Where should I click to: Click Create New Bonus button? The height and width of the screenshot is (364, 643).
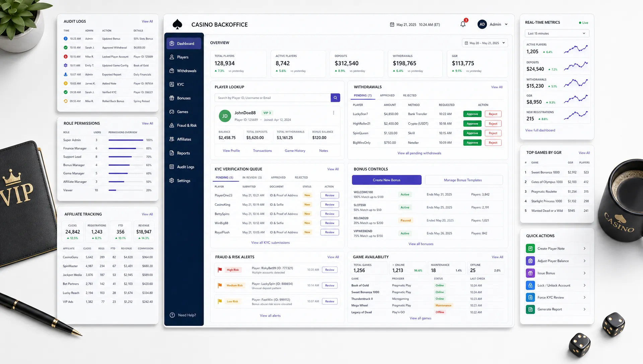coord(386,180)
